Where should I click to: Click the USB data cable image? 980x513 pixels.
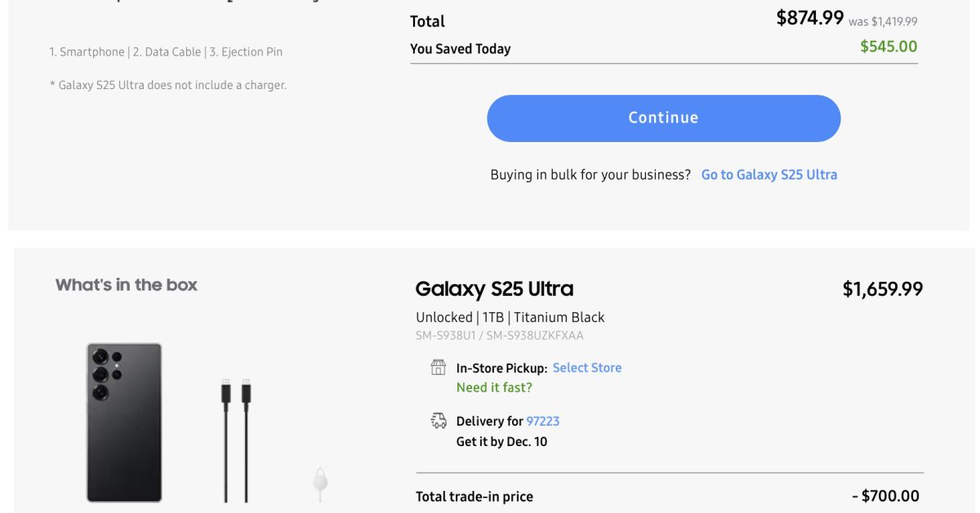(235, 439)
